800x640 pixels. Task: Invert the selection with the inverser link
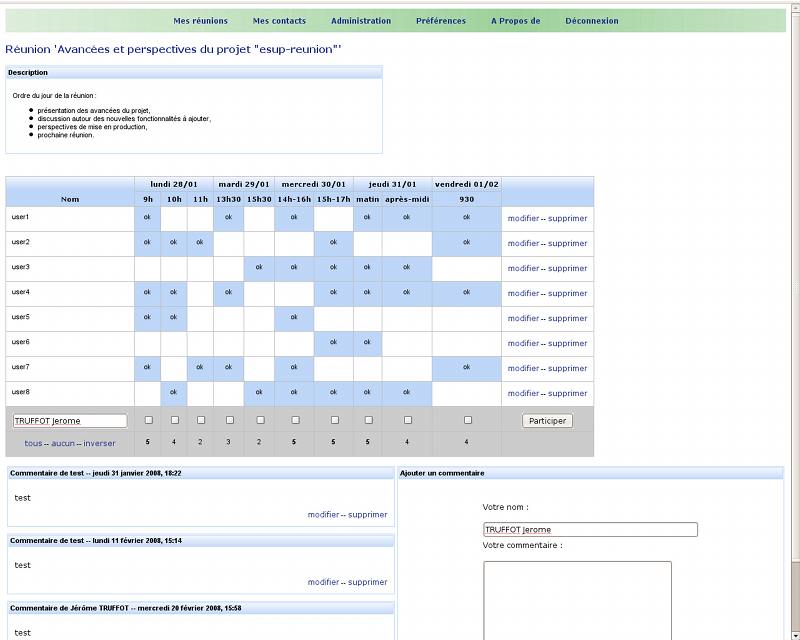[x=99, y=443]
